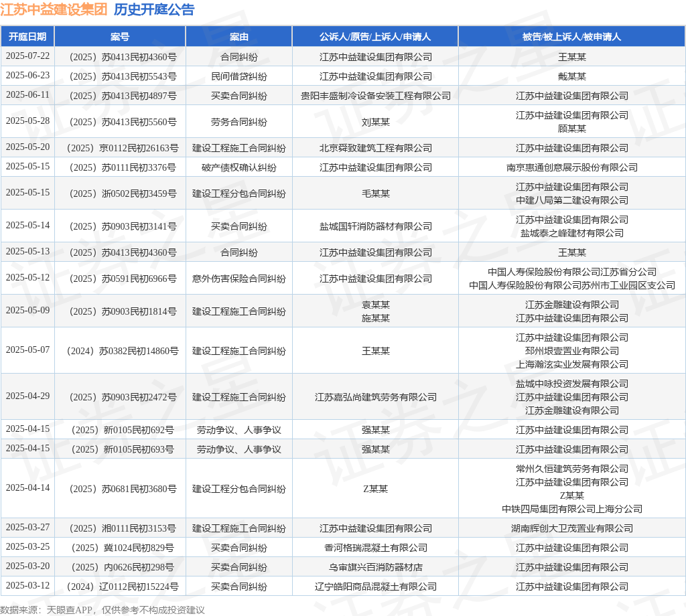Click the 公诉人/原告/上诉人/申请人 header

pos(375,37)
